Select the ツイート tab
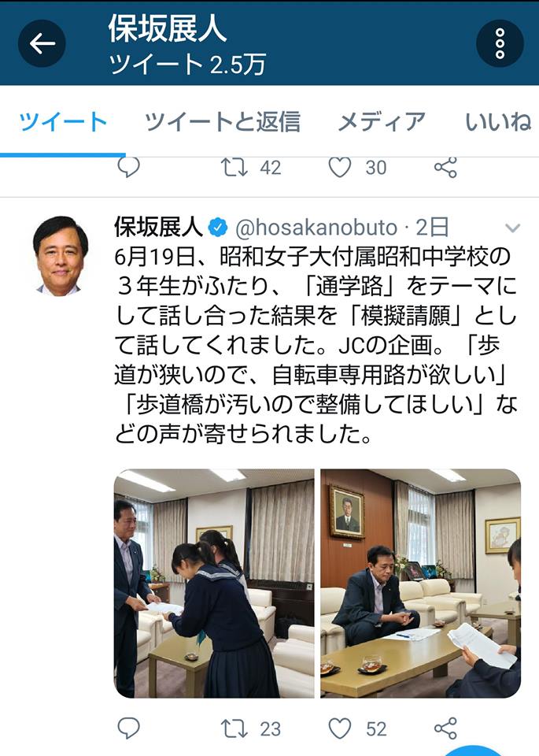The height and width of the screenshot is (756, 539). (63, 121)
